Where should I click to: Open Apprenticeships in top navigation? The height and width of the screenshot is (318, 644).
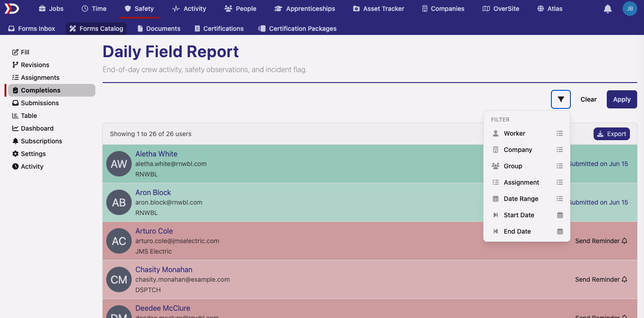point(305,9)
